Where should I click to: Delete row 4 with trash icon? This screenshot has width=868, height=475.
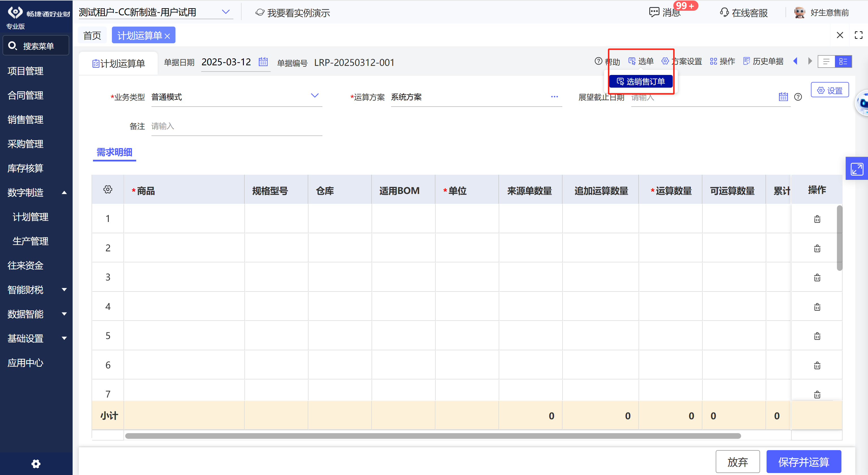817,307
